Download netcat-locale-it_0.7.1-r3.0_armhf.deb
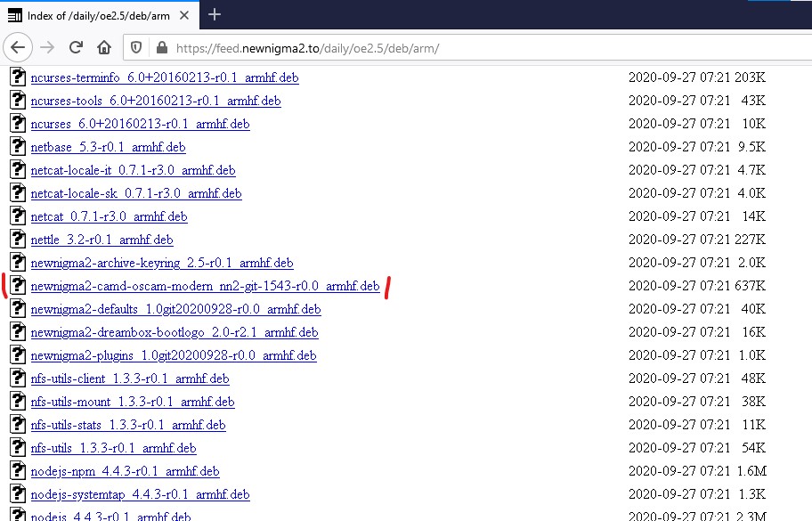 tap(133, 170)
